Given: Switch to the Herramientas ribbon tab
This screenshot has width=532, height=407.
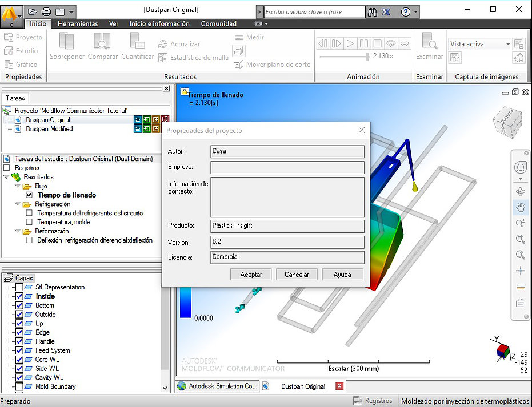Looking at the screenshot, I should pyautogui.click(x=78, y=24).
